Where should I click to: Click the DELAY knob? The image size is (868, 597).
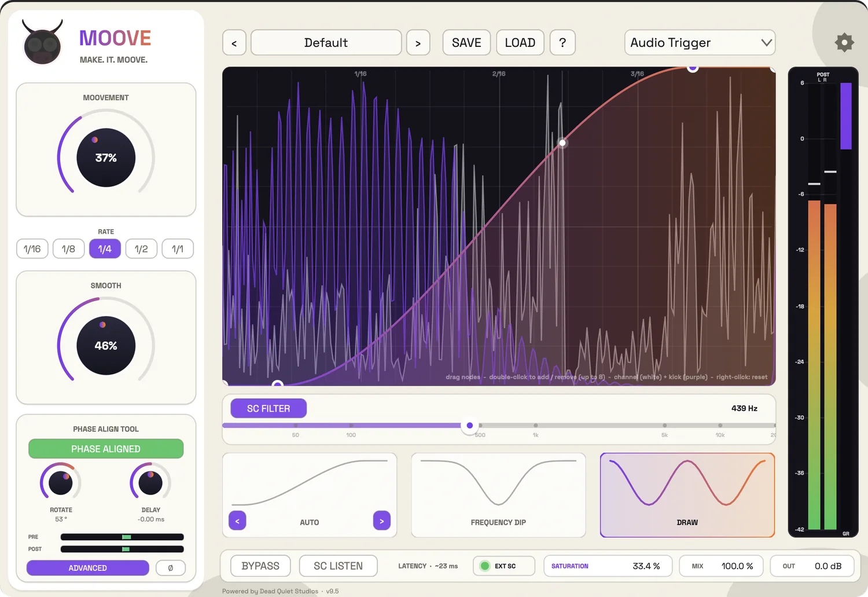[150, 483]
